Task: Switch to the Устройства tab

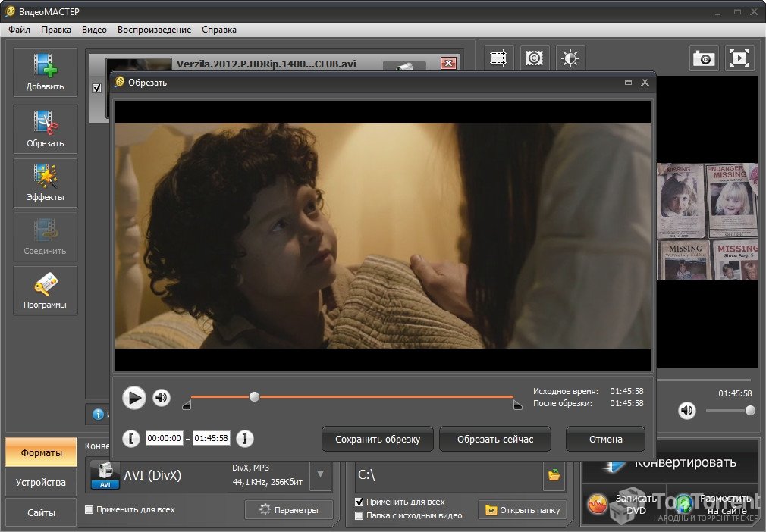Action: (x=41, y=483)
